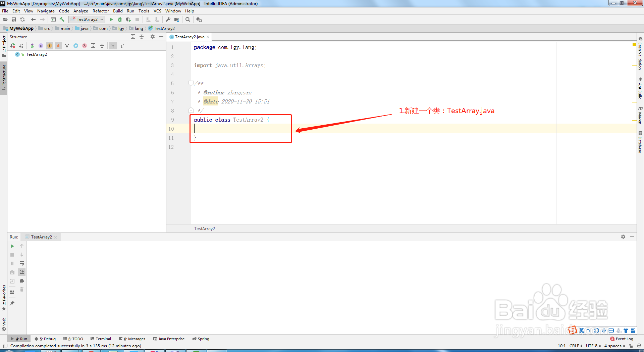Screen dimensions: 644x352
Task: Open Run panel gear settings
Action: [x=623, y=237]
